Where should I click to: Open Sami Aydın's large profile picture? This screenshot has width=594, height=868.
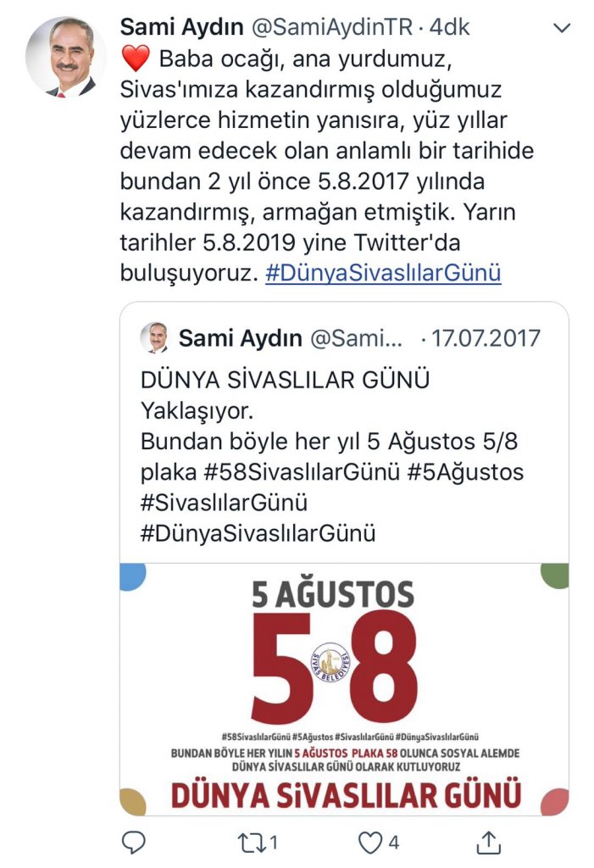click(65, 57)
